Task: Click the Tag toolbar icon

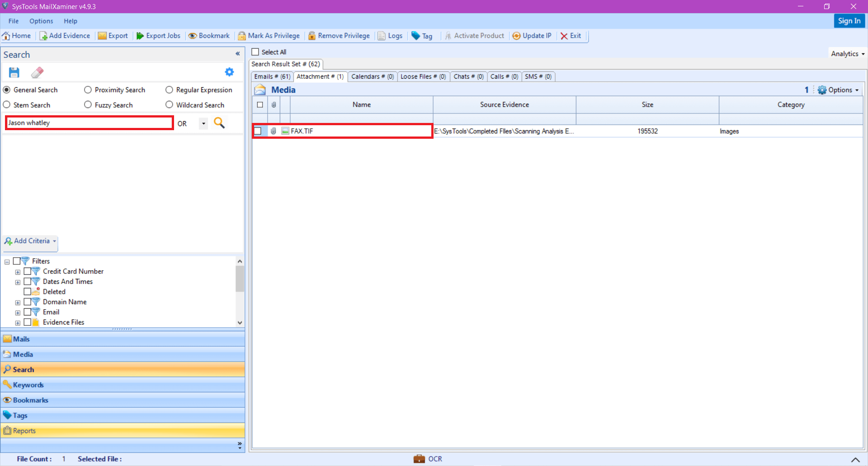Action: click(422, 36)
